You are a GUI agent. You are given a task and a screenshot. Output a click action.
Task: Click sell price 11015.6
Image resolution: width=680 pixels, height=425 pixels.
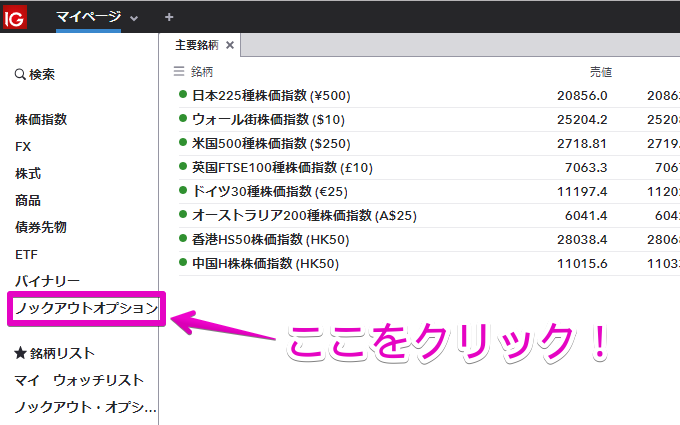[582, 263]
